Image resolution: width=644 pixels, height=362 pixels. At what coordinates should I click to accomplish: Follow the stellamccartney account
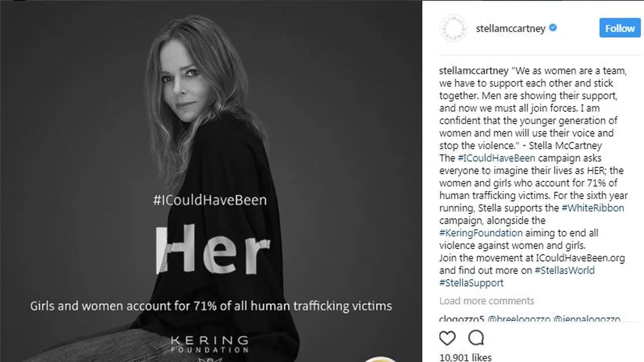(619, 28)
